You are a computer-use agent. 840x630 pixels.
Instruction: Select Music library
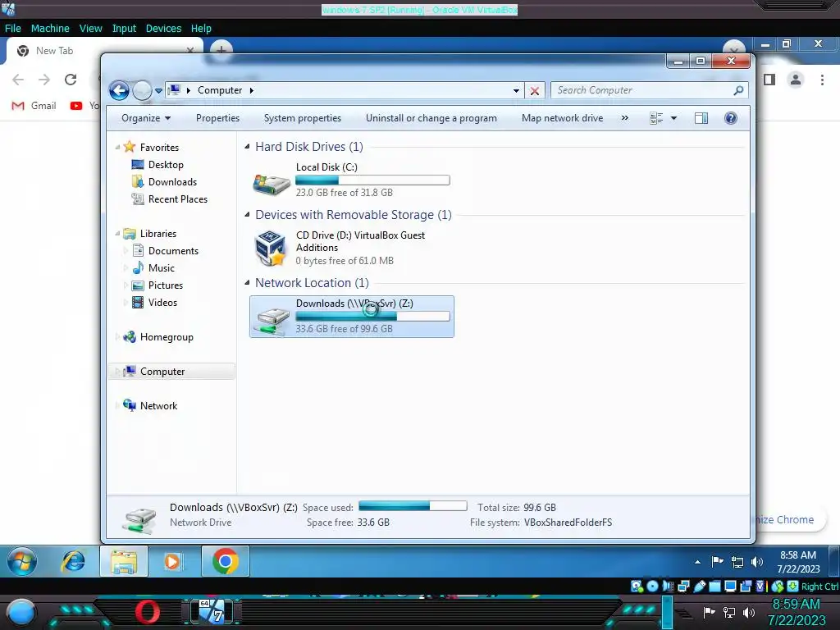tap(162, 268)
